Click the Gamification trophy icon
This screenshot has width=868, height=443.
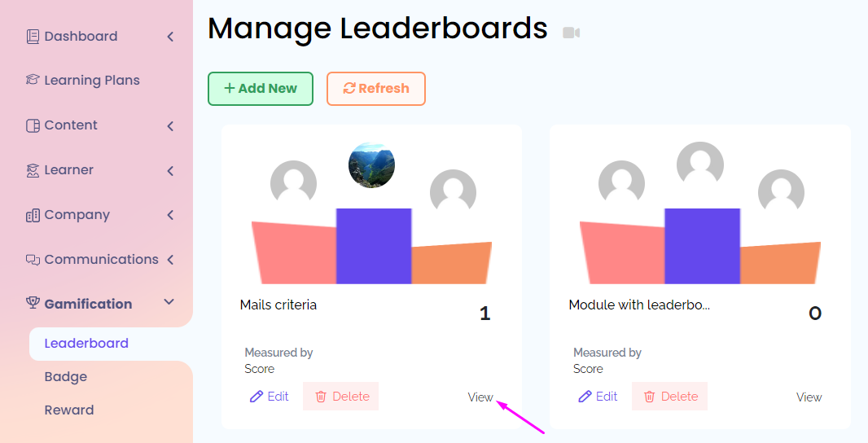point(33,304)
